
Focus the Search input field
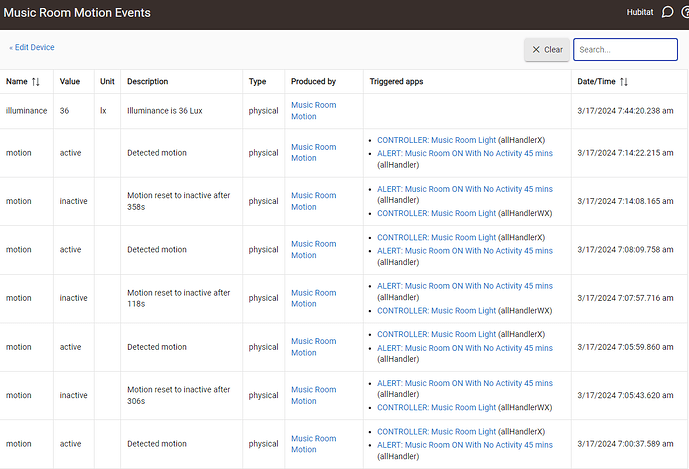coord(625,49)
